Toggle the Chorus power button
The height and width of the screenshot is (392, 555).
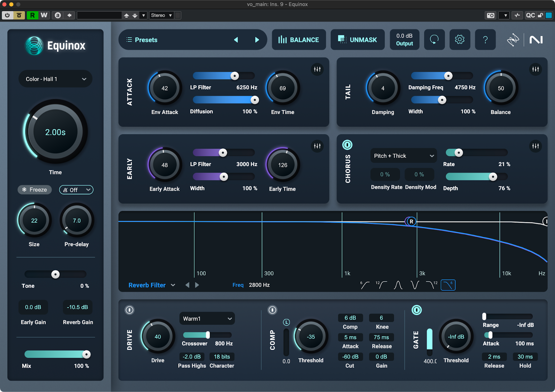[347, 145]
